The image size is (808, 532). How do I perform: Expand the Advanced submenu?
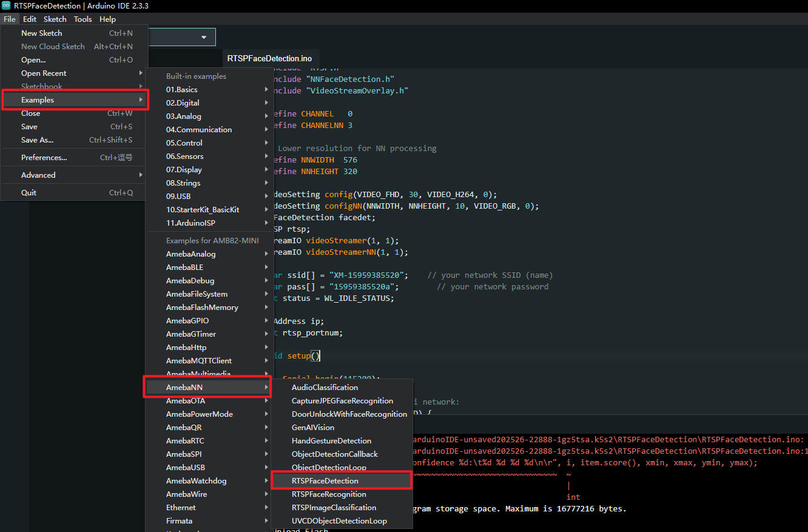point(75,175)
